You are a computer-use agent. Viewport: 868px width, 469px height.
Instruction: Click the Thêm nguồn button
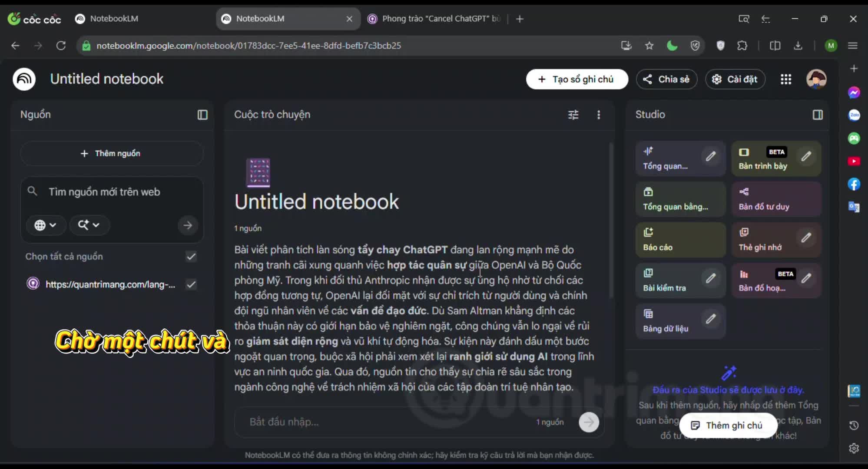(112, 153)
